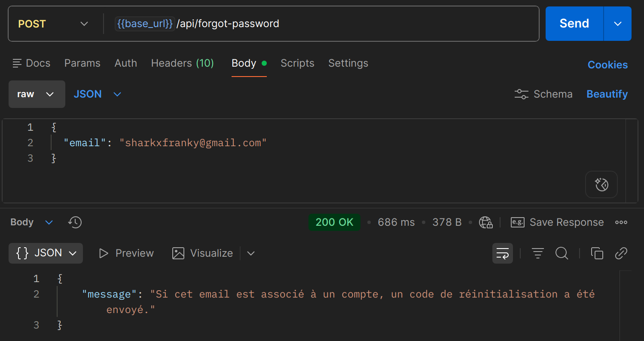Open the Cookies link

607,65
